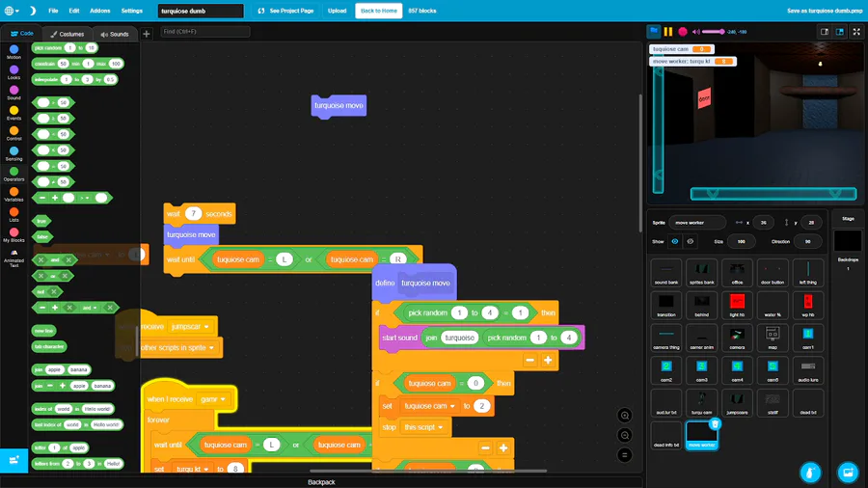Switch to small stage layout
This screenshot has width=868, height=488.
825,32
